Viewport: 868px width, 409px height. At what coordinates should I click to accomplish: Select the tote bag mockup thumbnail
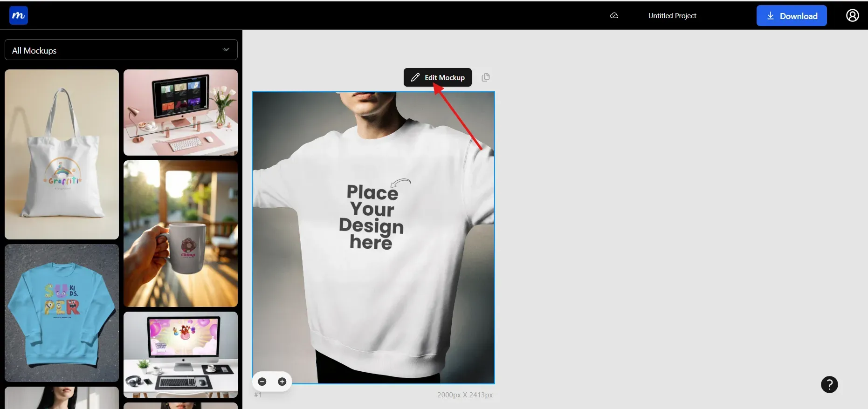coord(62,154)
